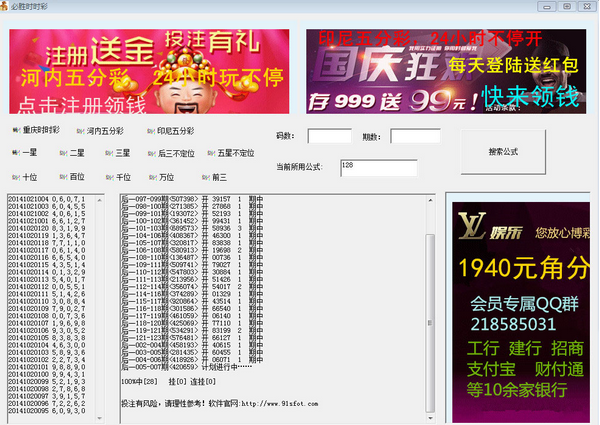Focus the 期数 input field

(415, 136)
